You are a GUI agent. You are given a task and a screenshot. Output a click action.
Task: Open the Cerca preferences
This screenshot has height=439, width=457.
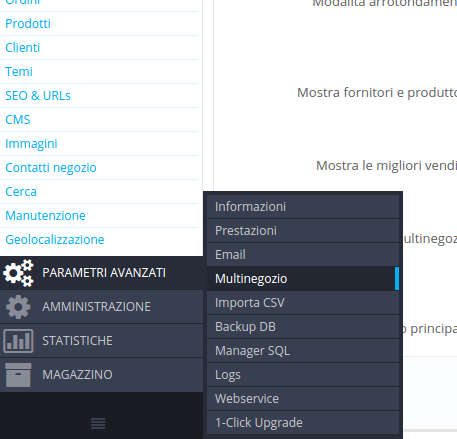click(21, 192)
